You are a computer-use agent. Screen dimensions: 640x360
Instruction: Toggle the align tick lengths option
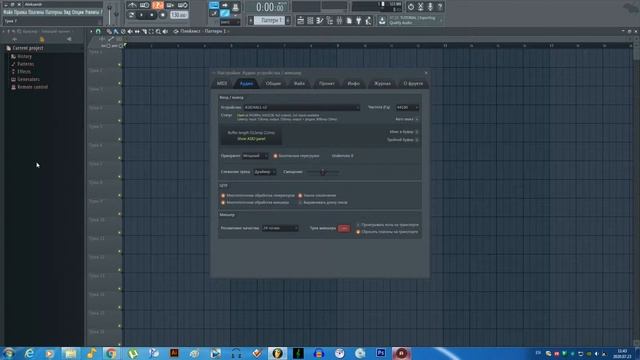click(x=300, y=202)
